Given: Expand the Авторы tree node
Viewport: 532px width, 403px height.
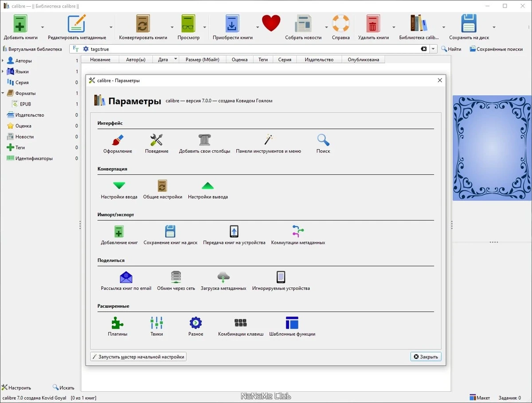Looking at the screenshot, I should pos(3,61).
